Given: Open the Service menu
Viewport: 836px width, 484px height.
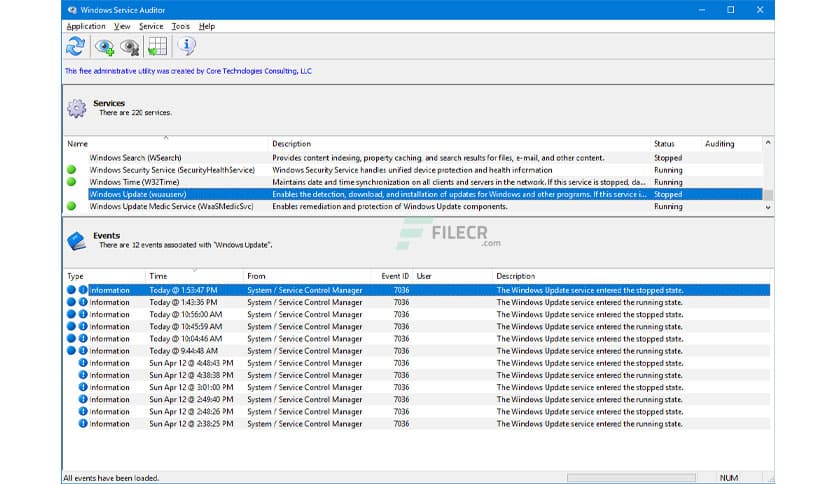Looking at the screenshot, I should [x=151, y=26].
